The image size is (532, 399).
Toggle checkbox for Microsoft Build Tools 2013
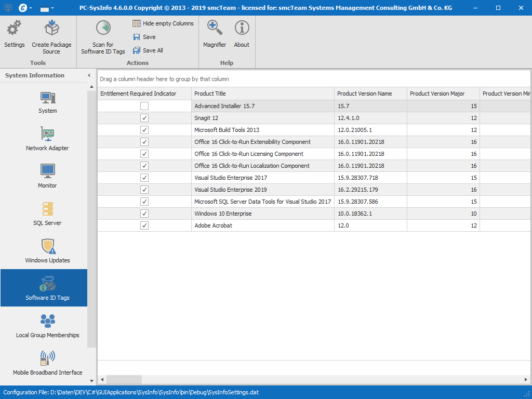click(x=144, y=130)
